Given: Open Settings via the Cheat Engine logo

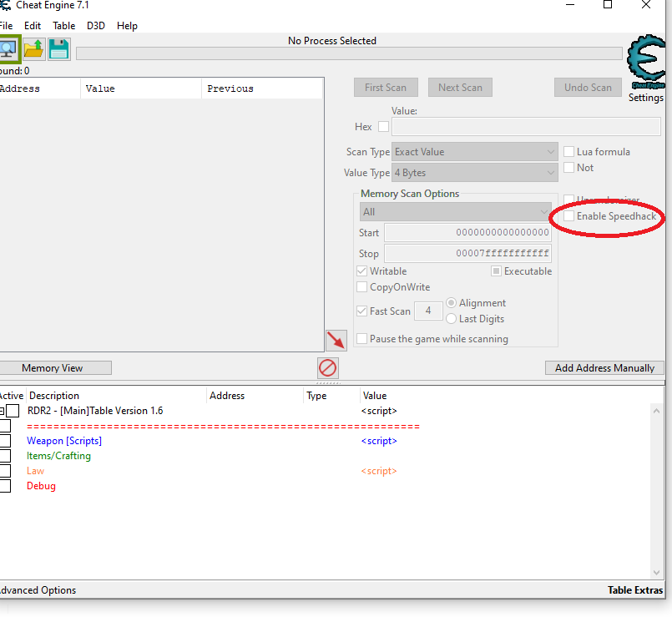Looking at the screenshot, I should click(646, 62).
